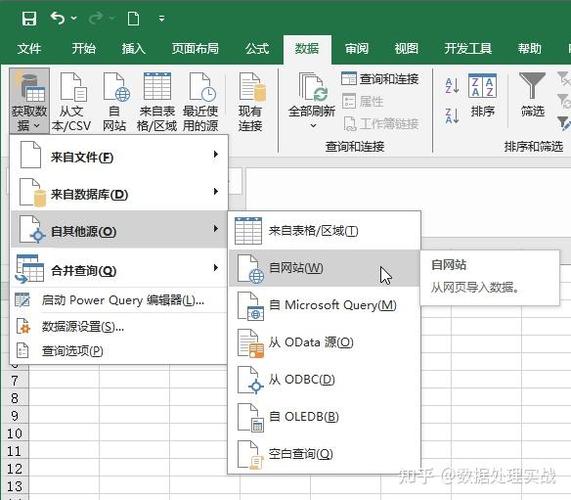Click the Power Query editor pencil icon

tap(22, 300)
